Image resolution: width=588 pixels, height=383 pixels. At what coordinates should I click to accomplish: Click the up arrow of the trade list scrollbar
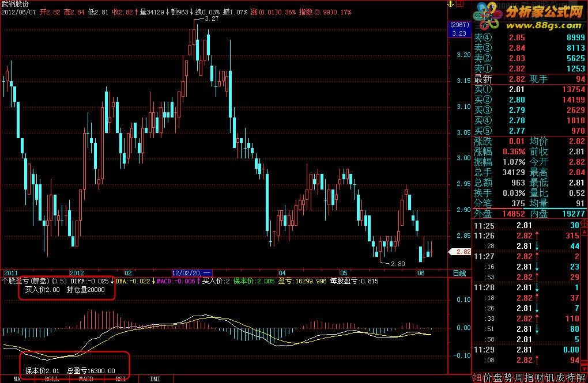coord(584,232)
